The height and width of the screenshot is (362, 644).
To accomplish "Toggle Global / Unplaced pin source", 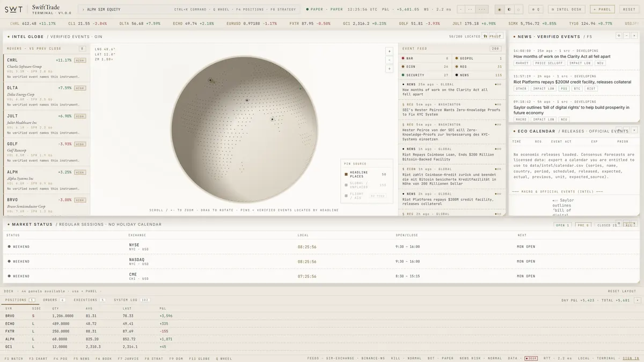I will 365,185.
